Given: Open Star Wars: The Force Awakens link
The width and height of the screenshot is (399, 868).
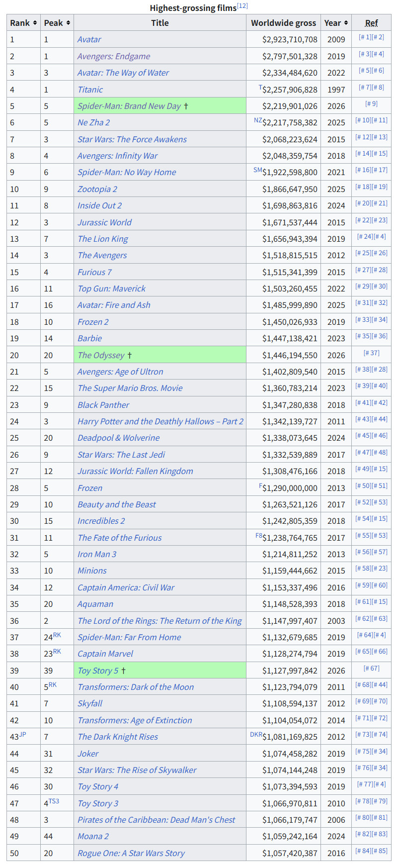Looking at the screenshot, I should [x=132, y=139].
